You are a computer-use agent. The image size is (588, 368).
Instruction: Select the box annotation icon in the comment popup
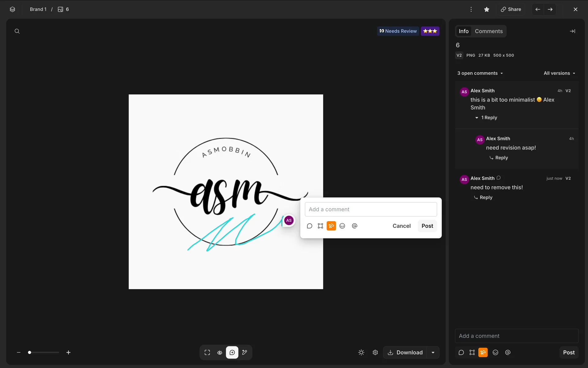pyautogui.click(x=320, y=226)
